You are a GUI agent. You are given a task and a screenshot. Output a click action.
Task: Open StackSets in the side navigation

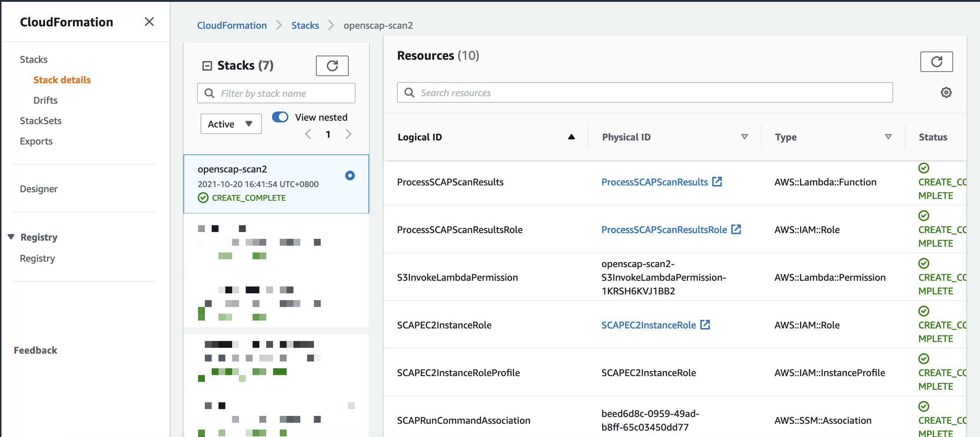[41, 121]
